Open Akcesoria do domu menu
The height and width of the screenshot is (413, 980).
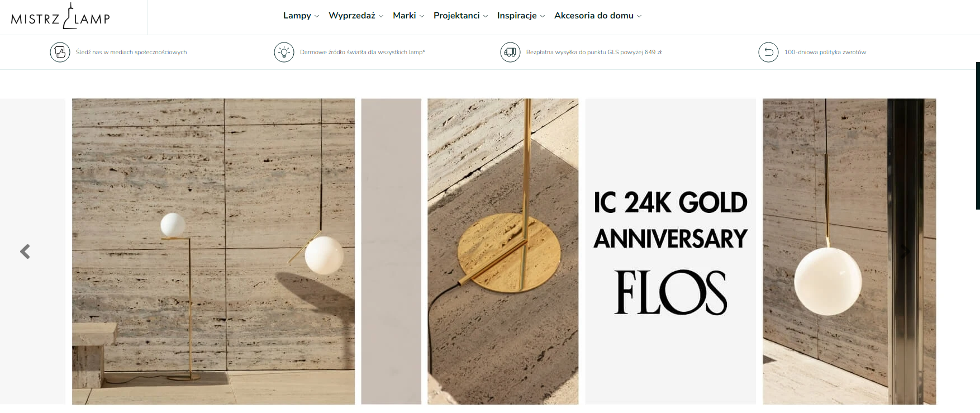[598, 16]
